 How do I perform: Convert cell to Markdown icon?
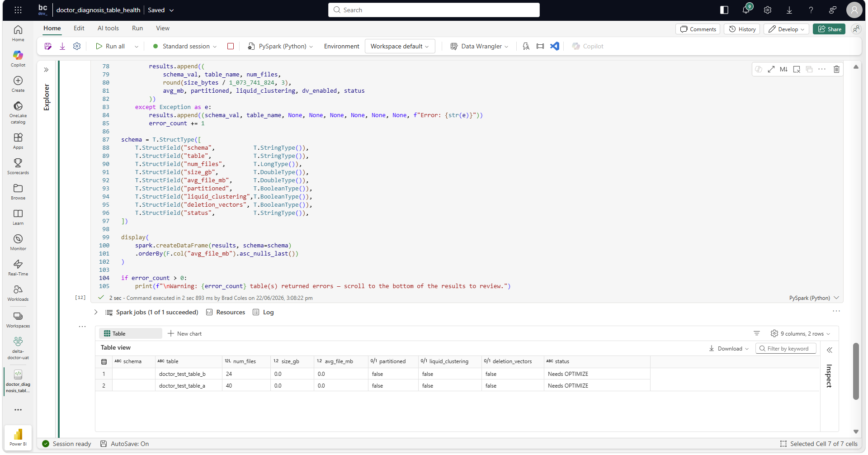[x=784, y=69]
